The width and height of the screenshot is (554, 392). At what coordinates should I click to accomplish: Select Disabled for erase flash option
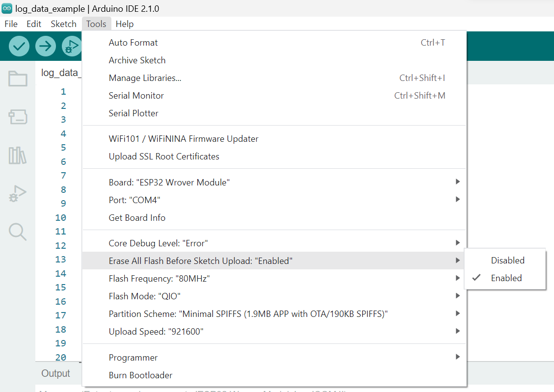coord(505,261)
